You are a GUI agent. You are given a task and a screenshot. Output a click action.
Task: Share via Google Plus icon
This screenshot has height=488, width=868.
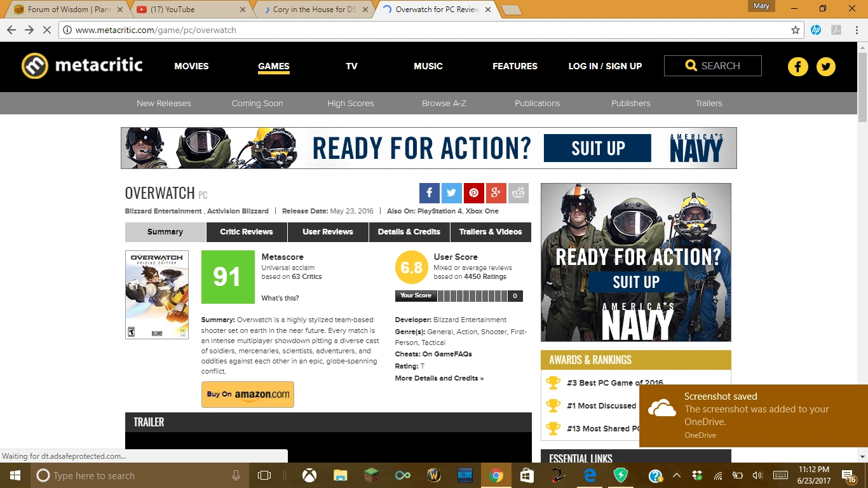(x=496, y=193)
